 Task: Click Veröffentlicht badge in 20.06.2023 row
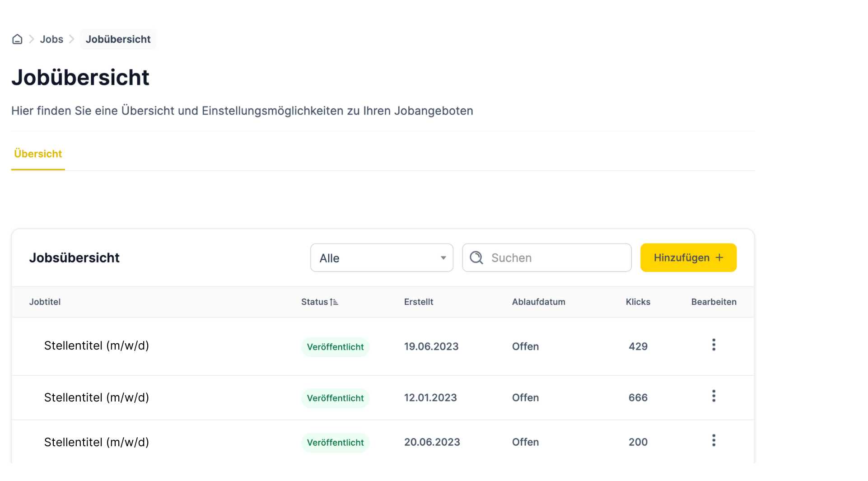[x=336, y=443]
